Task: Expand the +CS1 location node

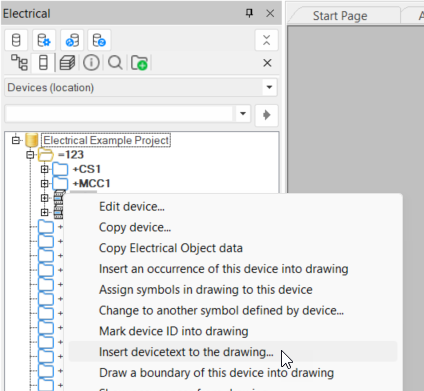Action: (x=44, y=169)
